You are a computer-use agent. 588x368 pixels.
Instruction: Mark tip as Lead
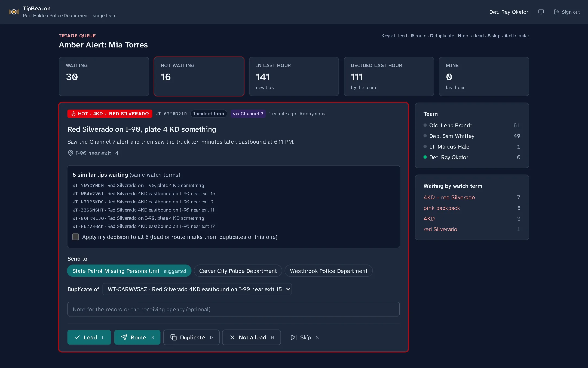pyautogui.click(x=89, y=337)
